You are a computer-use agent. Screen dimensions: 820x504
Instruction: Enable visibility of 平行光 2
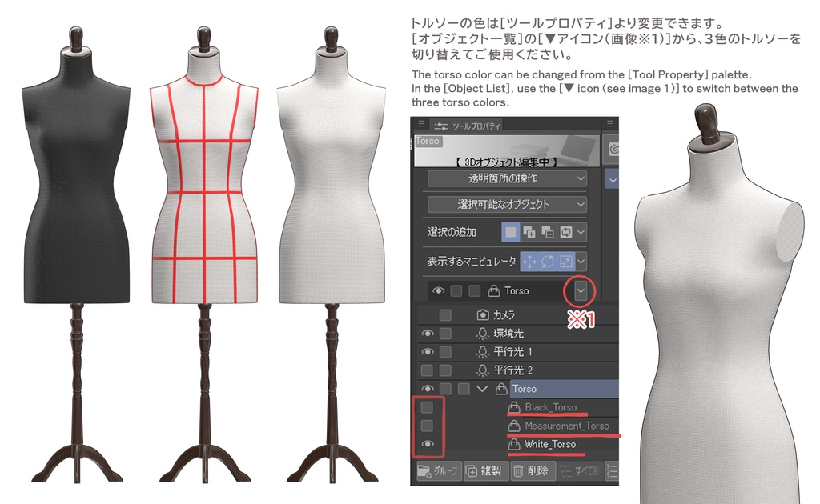[x=428, y=370]
